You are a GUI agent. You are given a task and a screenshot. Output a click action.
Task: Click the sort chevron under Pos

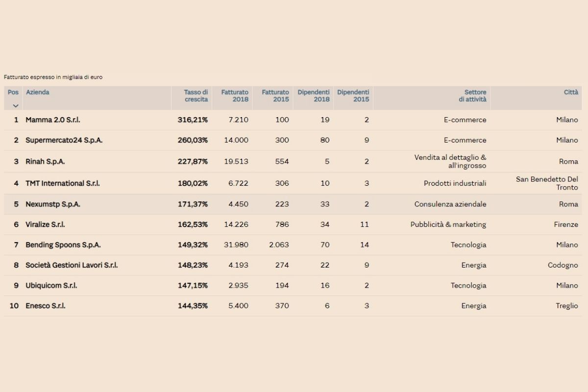(x=15, y=105)
